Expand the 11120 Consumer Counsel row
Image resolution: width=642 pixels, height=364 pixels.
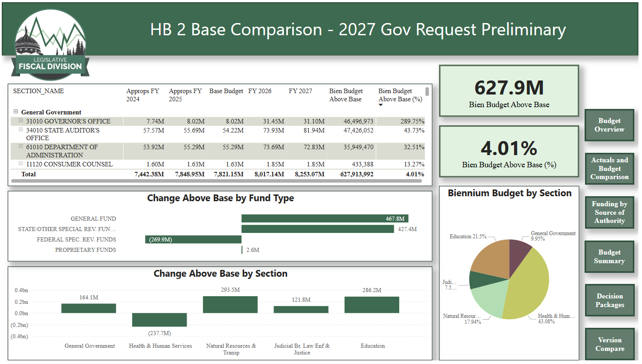20,164
